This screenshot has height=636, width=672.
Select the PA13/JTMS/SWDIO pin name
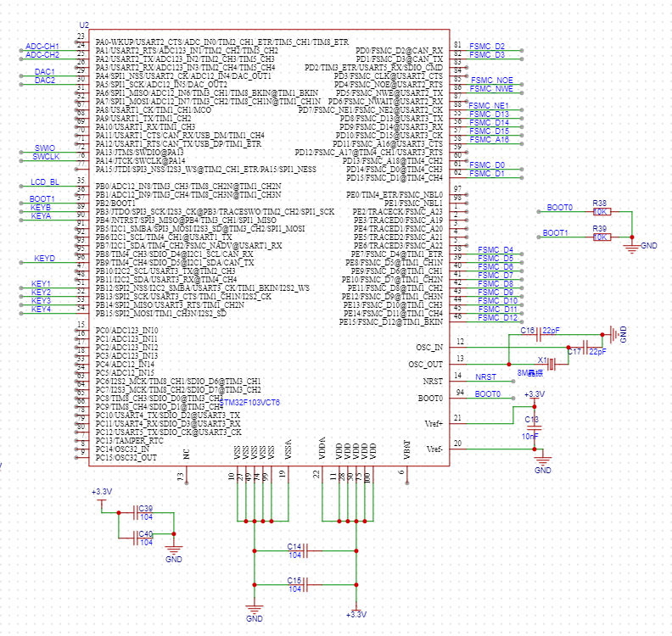[139, 153]
